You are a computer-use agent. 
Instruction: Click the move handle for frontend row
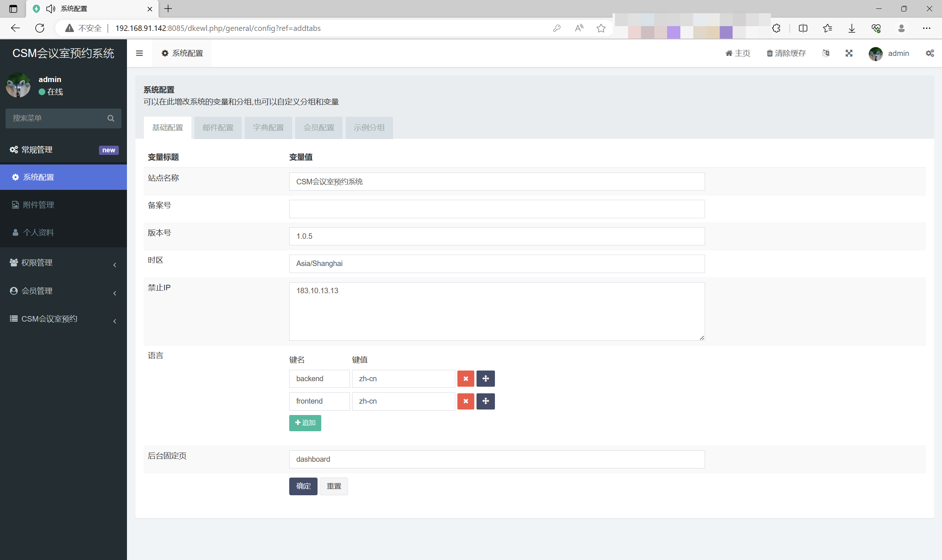click(485, 401)
